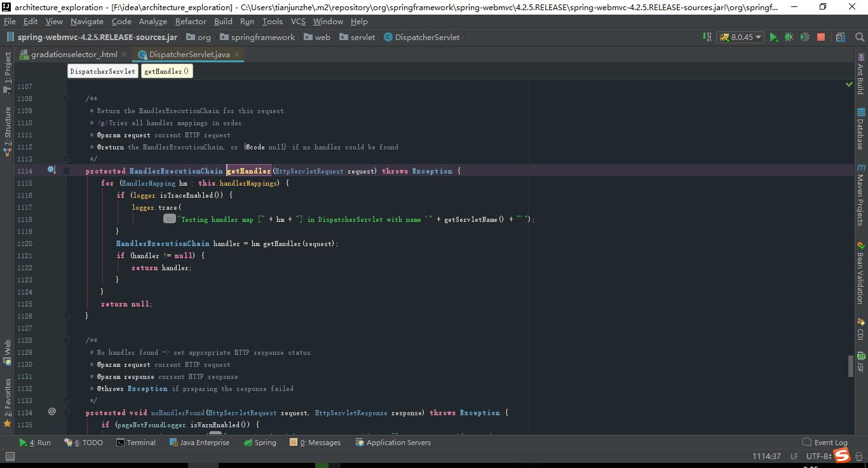Open search with the magnifier icon

(860, 37)
